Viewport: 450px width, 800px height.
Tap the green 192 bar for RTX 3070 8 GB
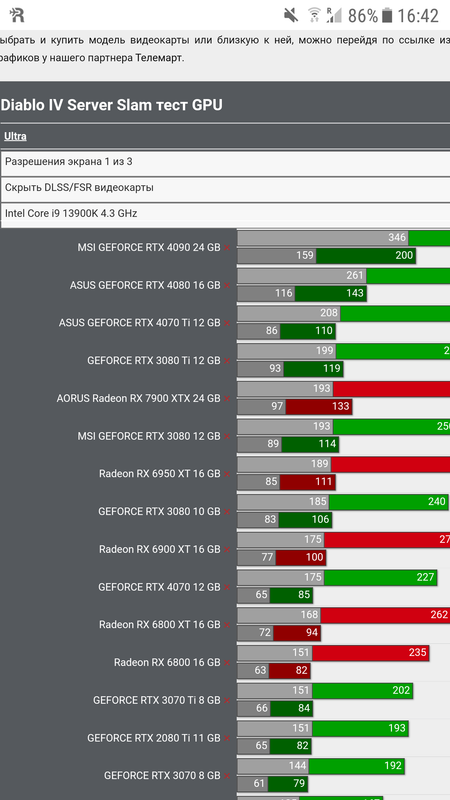[x=356, y=766]
